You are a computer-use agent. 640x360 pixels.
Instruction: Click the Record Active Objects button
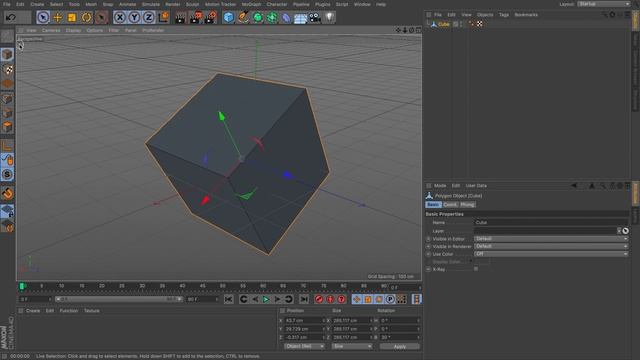pos(319,299)
